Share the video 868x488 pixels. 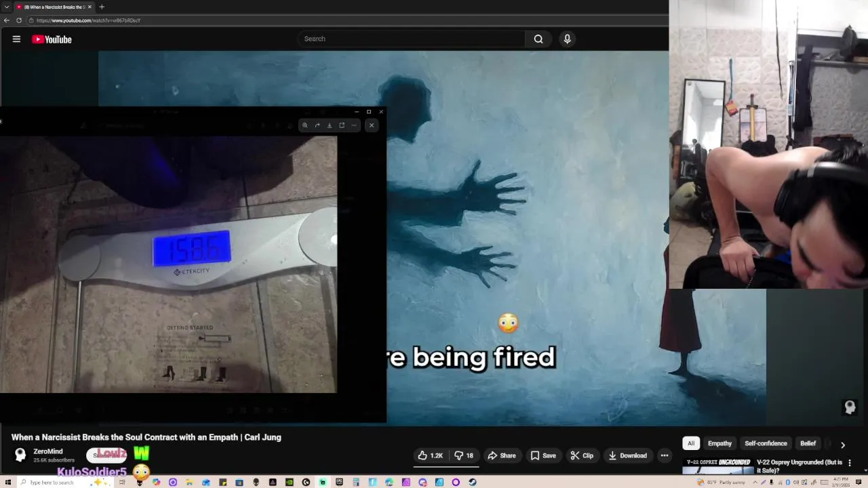click(502, 455)
